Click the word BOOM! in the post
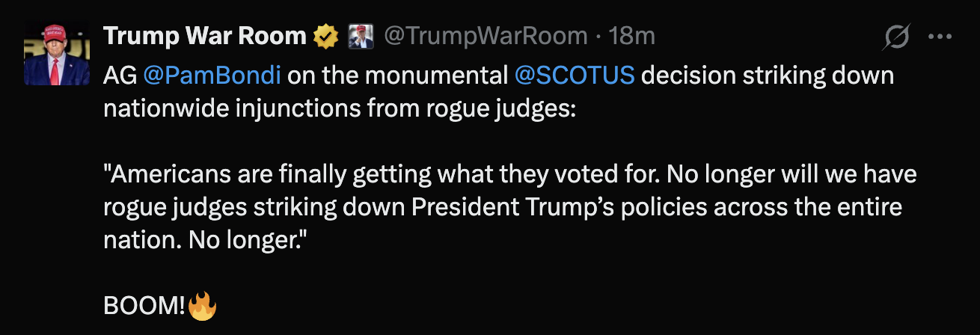 coord(144,307)
